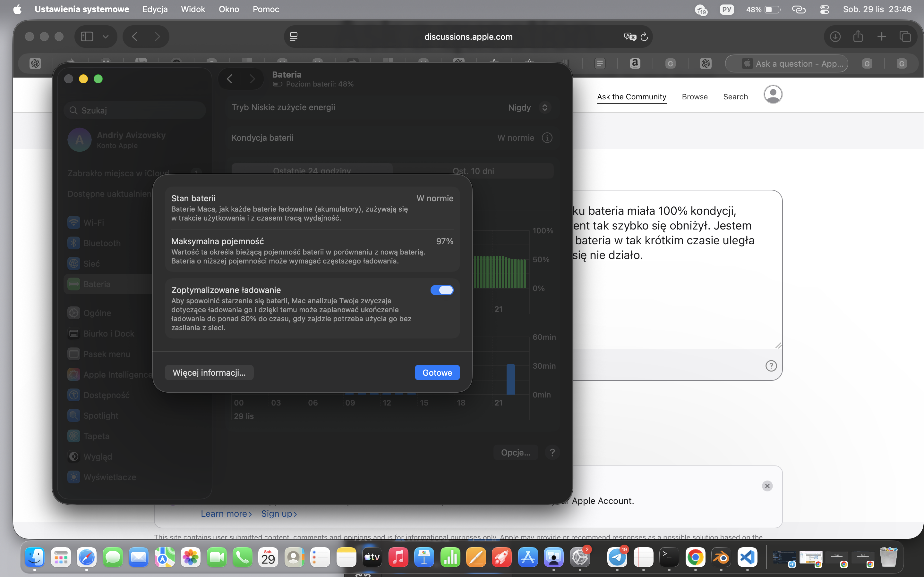The width and height of the screenshot is (924, 577).
Task: Reload the page in Safari
Action: 644,37
